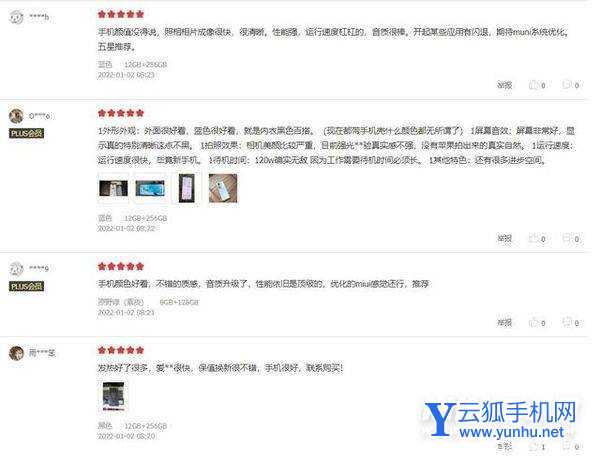Click five-star rating of first review
Image resolution: width=600 pixels, height=459 pixels.
click(121, 15)
